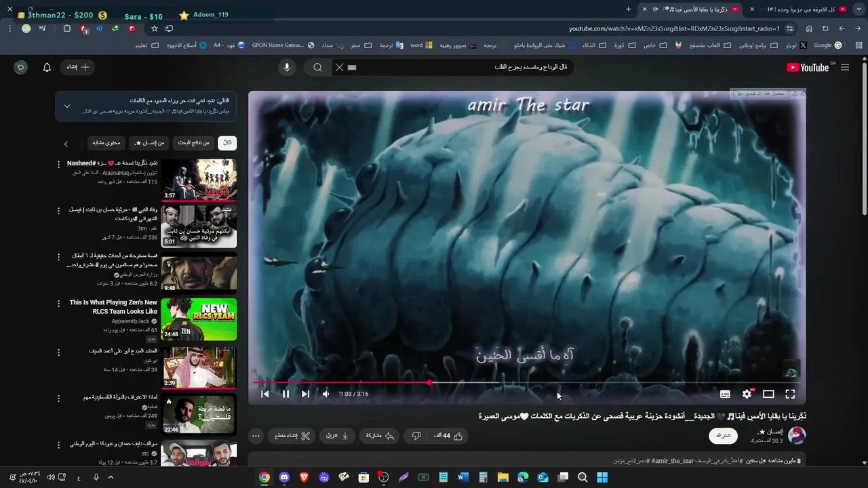This screenshot has height=488, width=868.
Task: Open the ترجمة bookmark
Action: pos(391,45)
